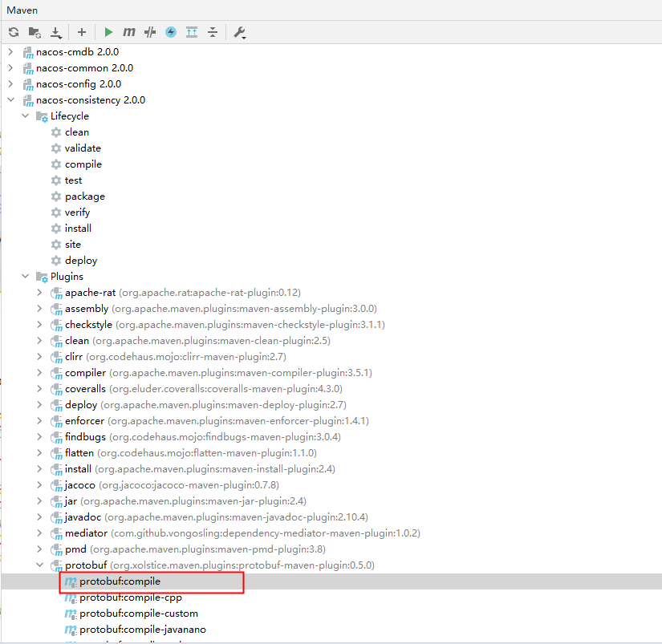The image size is (662, 644).
Task: Collapse the Plugins folder
Action: pos(26,277)
